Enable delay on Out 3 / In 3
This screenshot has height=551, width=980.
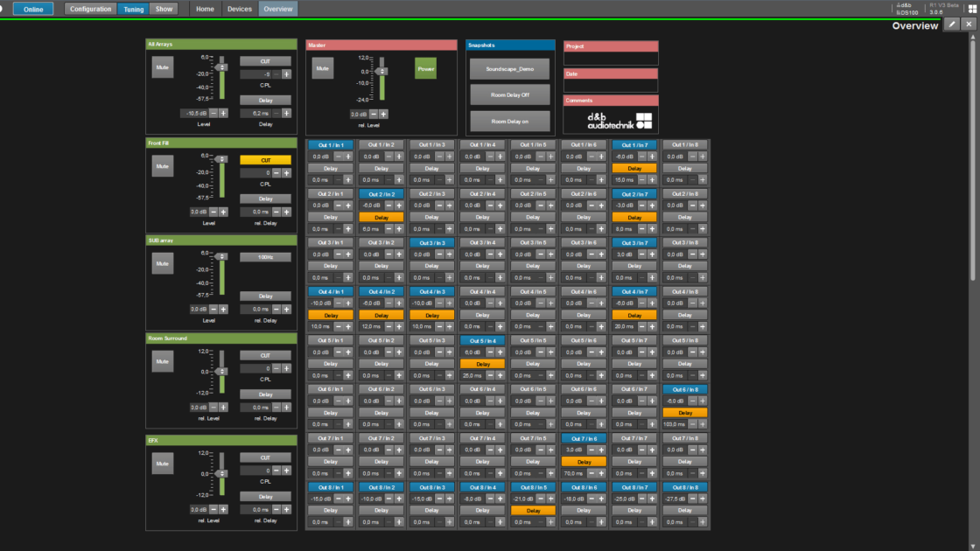(x=432, y=266)
